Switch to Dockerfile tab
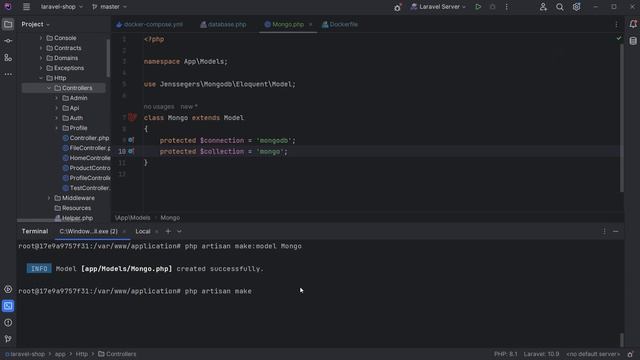Viewport: 640px width, 360px height. point(340,24)
